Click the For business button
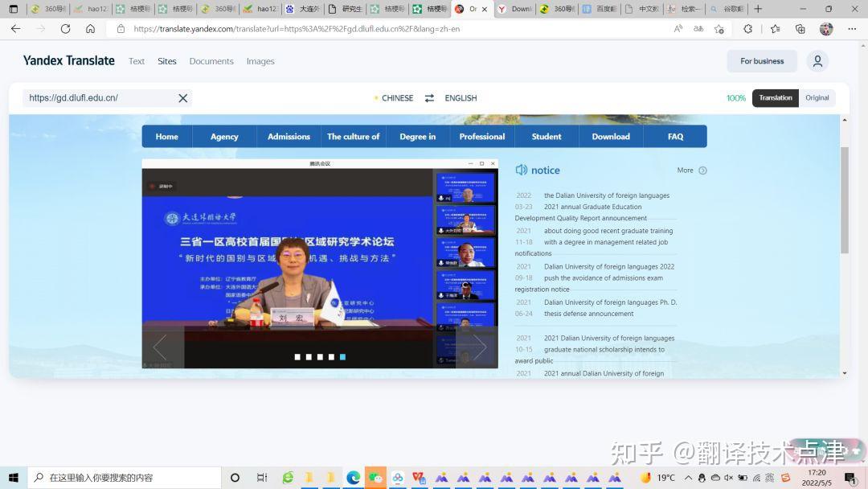The height and width of the screenshot is (489, 868). pyautogui.click(x=761, y=60)
